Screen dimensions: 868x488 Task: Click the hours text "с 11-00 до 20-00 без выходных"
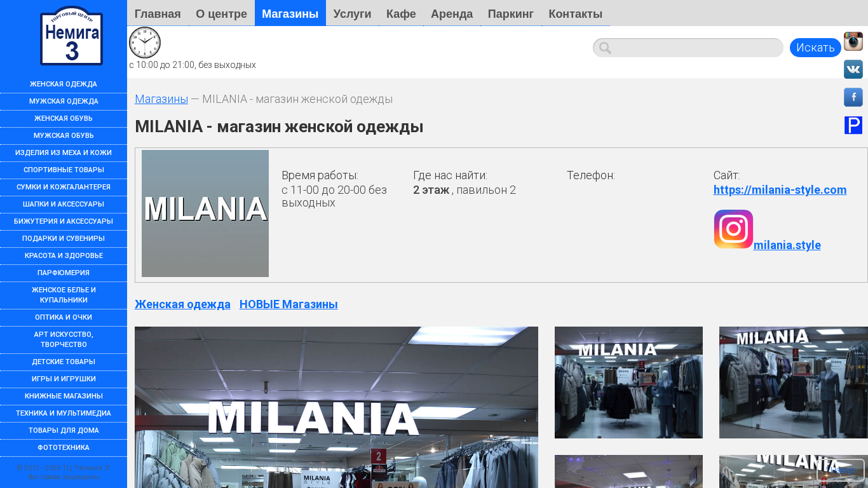[334, 196]
